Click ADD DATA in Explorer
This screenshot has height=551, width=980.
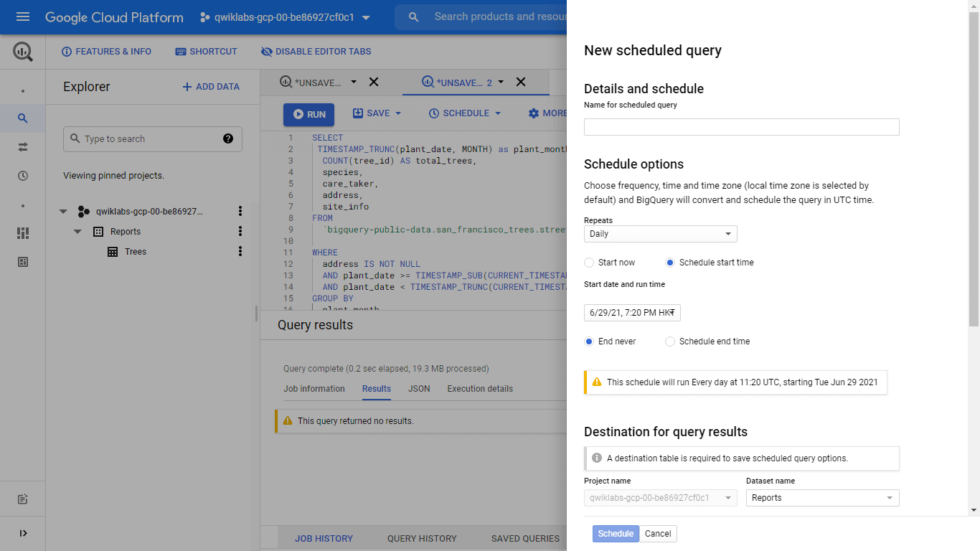tap(211, 87)
